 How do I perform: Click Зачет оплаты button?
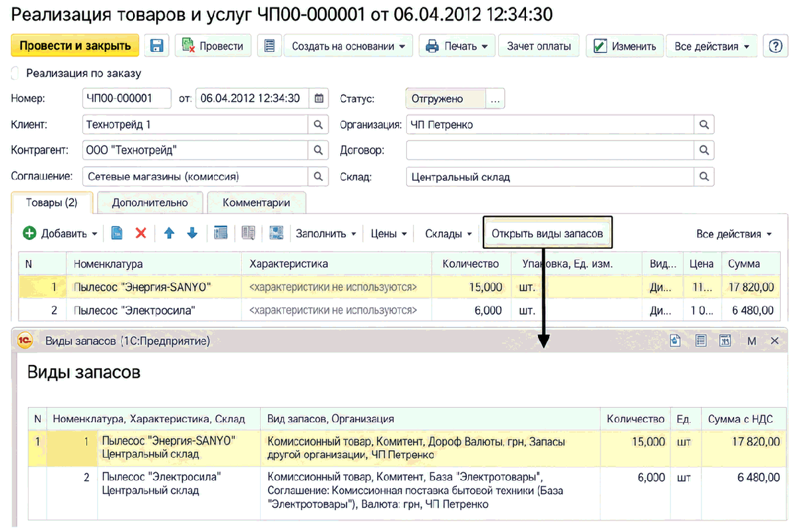point(539,46)
